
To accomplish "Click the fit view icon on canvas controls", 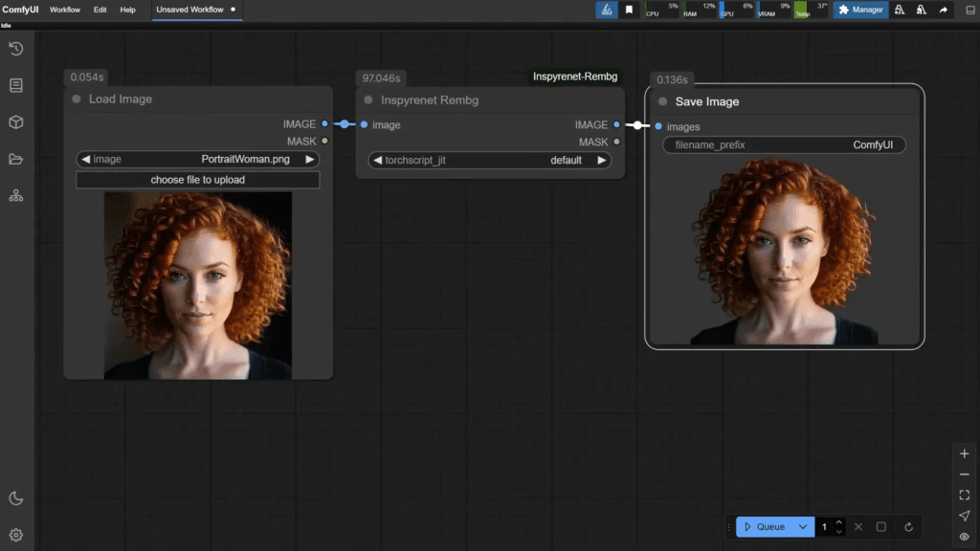I will coord(964,496).
